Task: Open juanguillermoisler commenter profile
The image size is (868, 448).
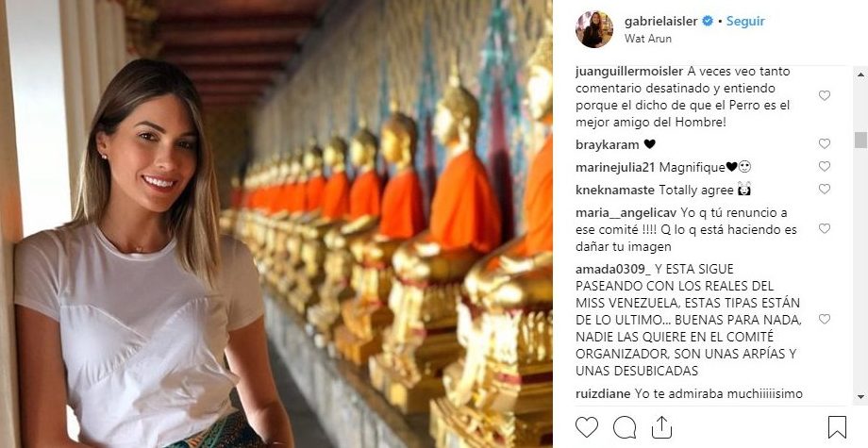Action: point(629,72)
